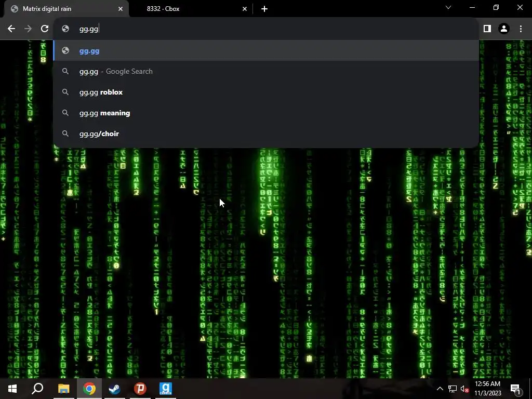Open File Explorer from the taskbar

click(64, 389)
